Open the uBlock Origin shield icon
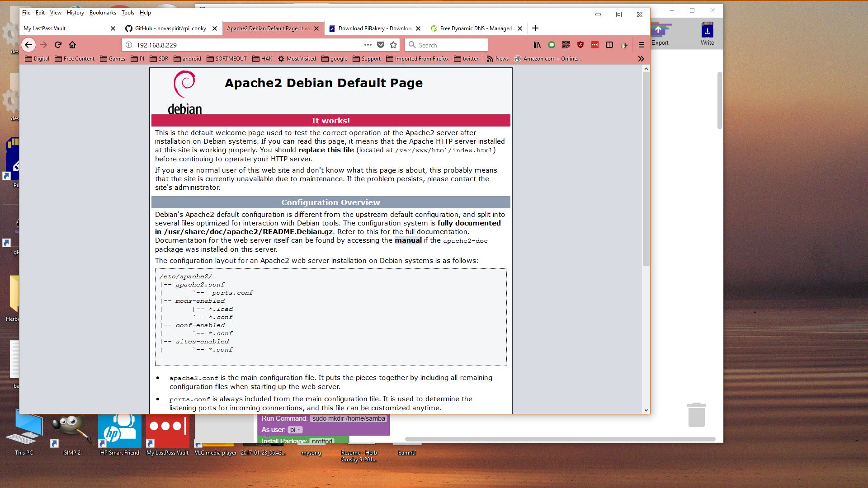868x488 pixels. point(580,45)
